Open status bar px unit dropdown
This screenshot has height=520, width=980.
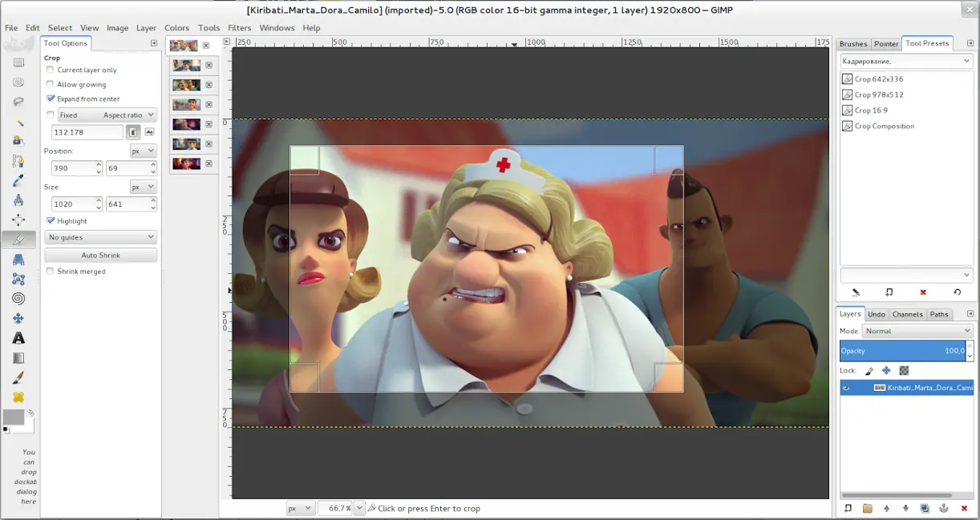[x=301, y=508]
